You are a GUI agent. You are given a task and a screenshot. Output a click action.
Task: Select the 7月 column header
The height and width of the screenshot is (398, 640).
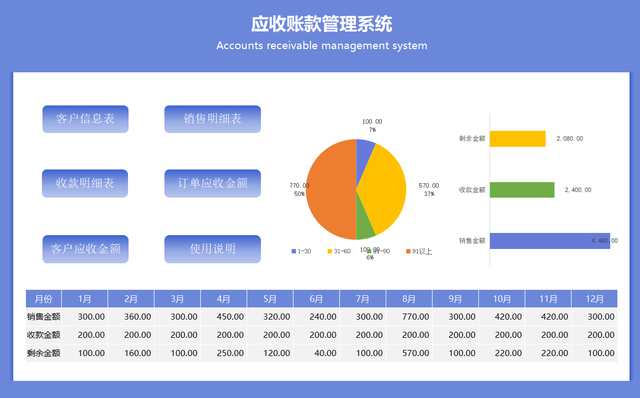[363, 299]
